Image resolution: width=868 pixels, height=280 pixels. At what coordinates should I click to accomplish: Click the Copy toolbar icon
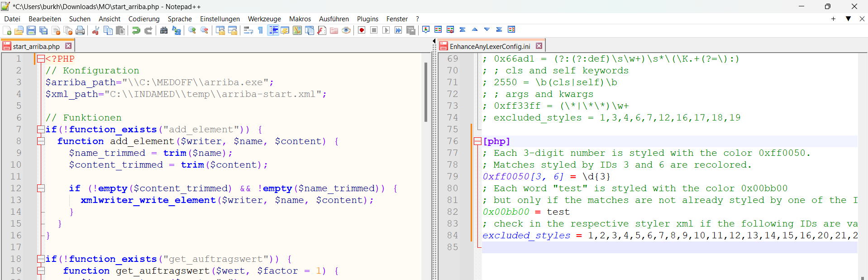point(108,30)
